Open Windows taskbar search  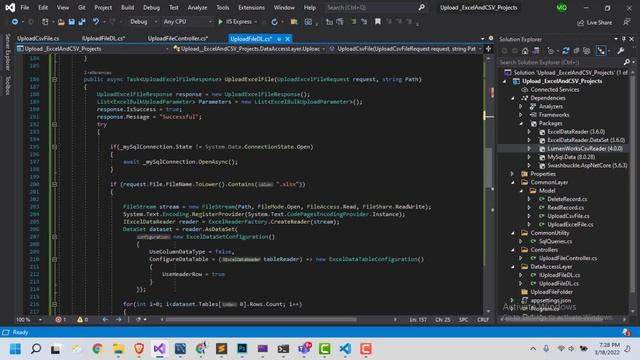pos(36,349)
